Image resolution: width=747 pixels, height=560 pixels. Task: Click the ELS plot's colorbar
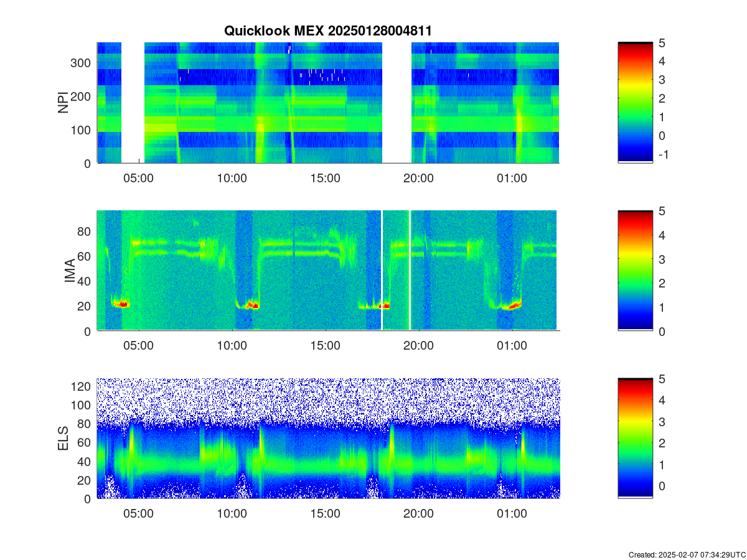click(x=635, y=439)
